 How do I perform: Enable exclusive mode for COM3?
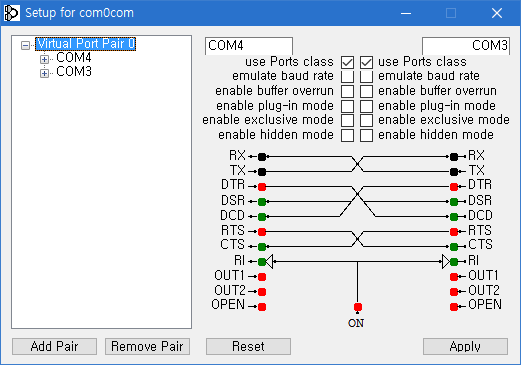pyautogui.click(x=366, y=120)
